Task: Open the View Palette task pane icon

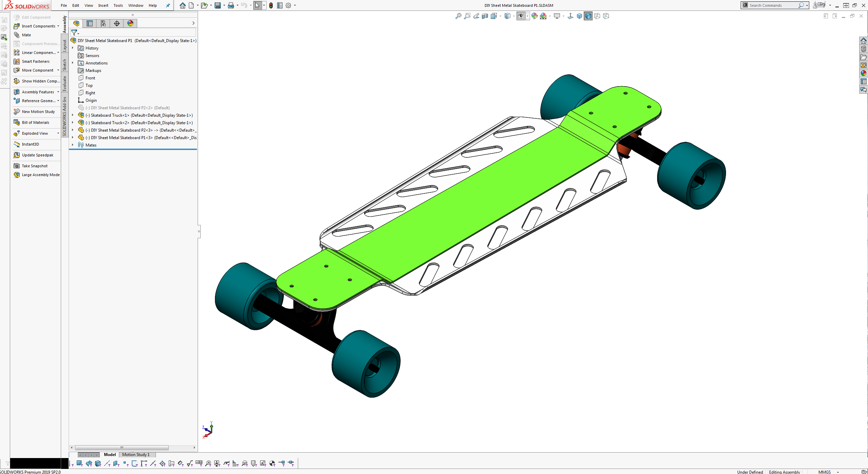Action: tap(864, 65)
